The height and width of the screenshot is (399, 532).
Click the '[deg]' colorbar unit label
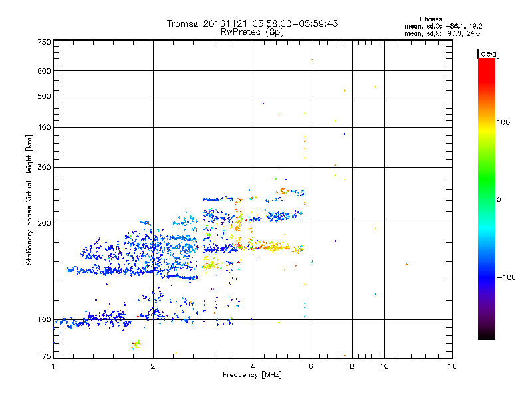point(488,53)
